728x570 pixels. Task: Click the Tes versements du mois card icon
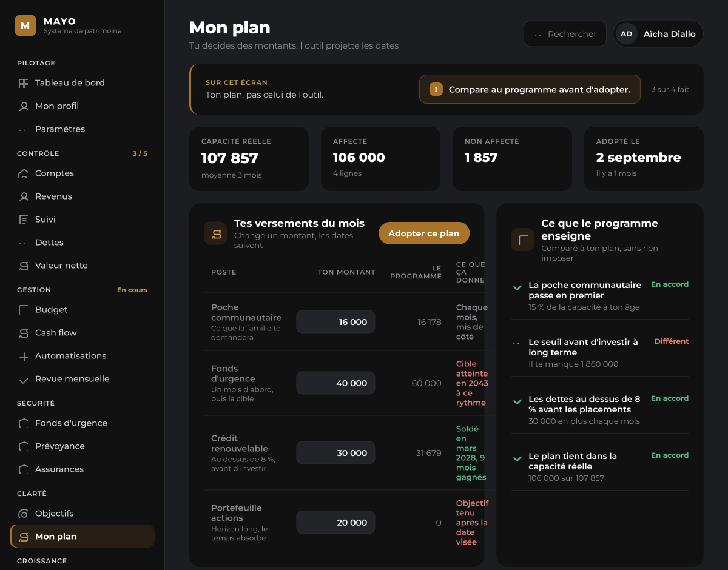click(215, 233)
